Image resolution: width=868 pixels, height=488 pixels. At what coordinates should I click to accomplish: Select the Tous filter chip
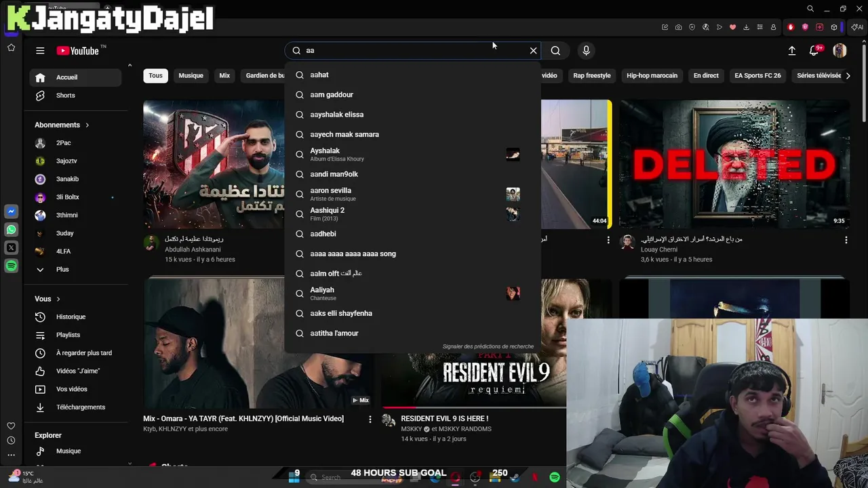[155, 76]
